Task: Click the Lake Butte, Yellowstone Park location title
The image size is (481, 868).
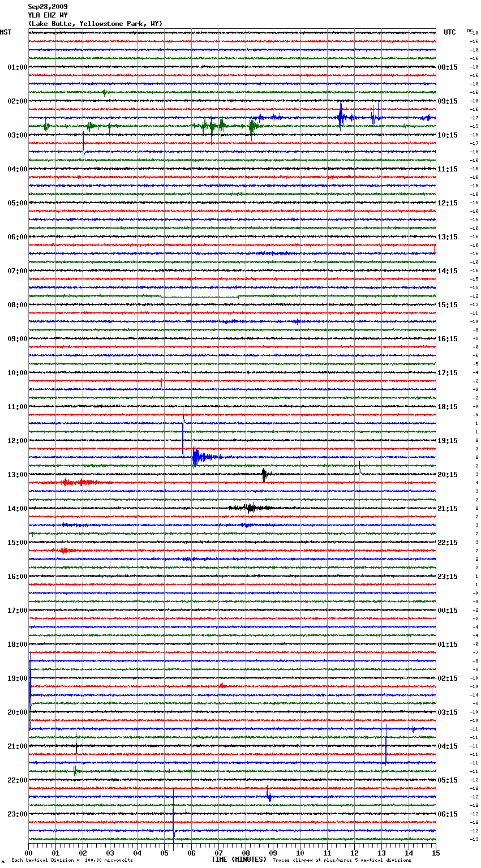Action: [x=95, y=24]
